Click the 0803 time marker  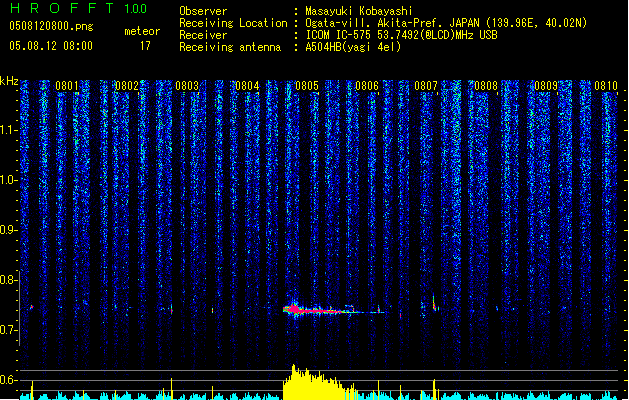[187, 86]
